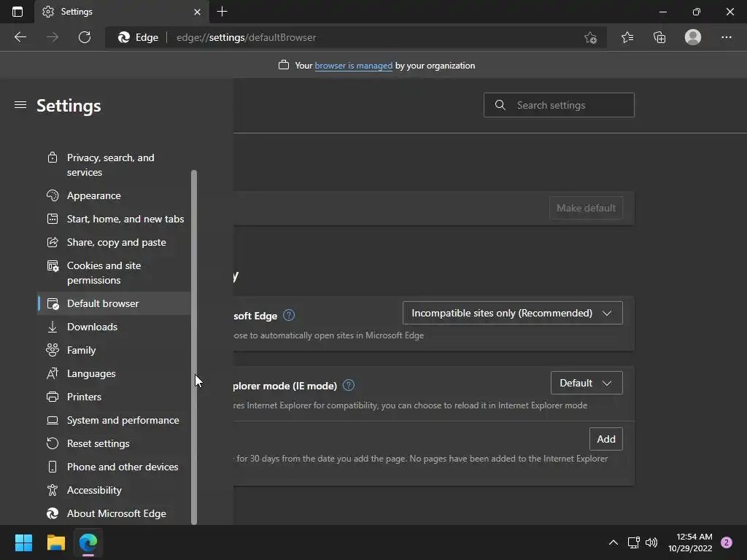
Task: Click the Downloads arrow icon
Action: point(53,327)
